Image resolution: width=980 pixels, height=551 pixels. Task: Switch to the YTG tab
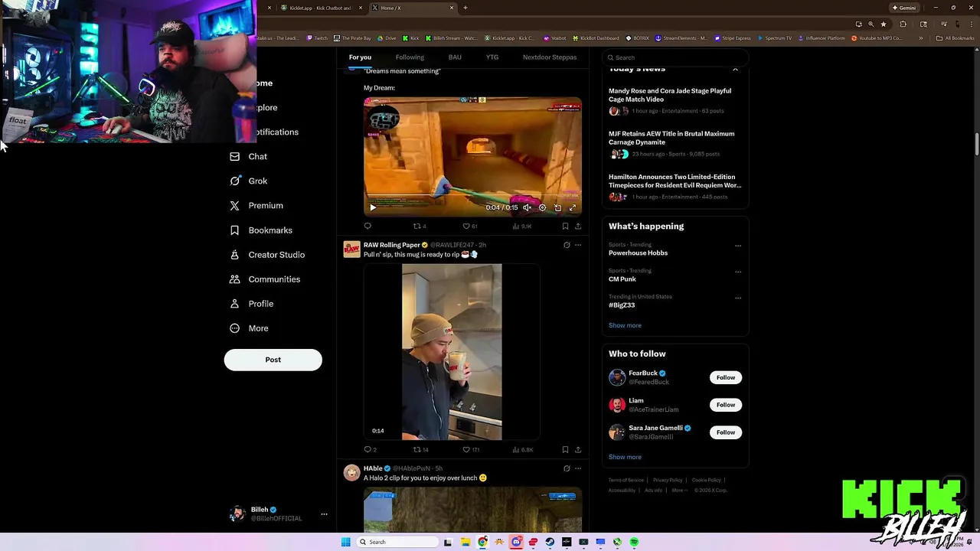pyautogui.click(x=492, y=57)
